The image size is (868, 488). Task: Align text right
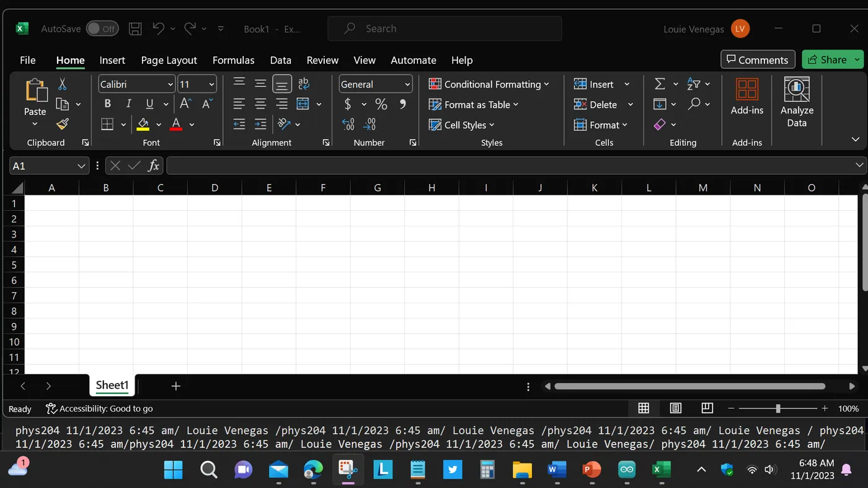(282, 104)
